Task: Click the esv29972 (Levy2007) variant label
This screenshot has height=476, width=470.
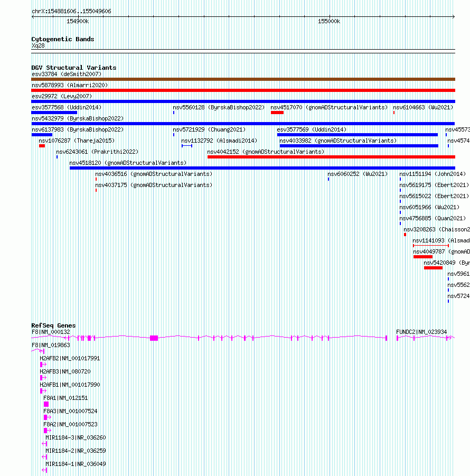Action: (x=62, y=96)
